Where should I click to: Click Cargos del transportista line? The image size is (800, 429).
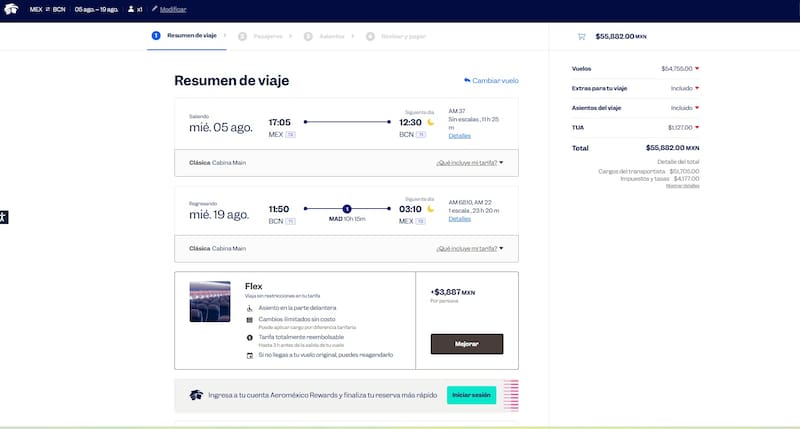click(x=648, y=171)
